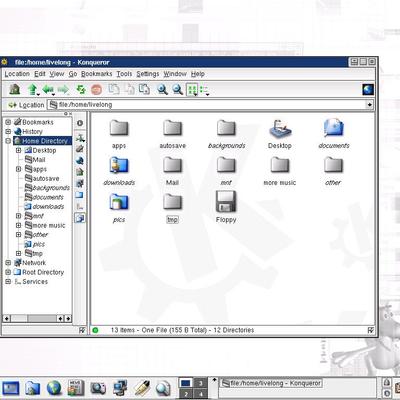Zoom out with the magnifier minus icon

point(178,89)
